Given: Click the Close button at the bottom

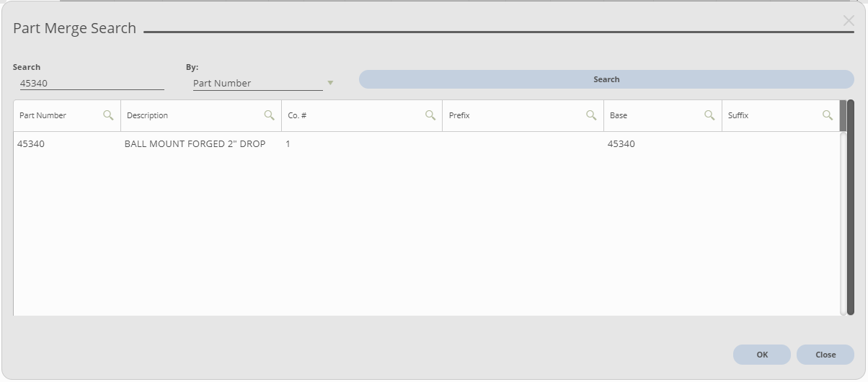Looking at the screenshot, I should click(825, 355).
